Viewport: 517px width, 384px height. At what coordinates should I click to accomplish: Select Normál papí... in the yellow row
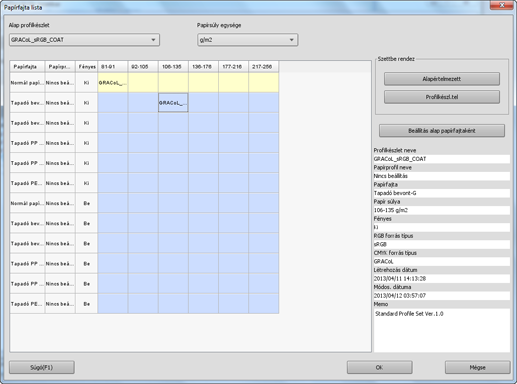27,83
